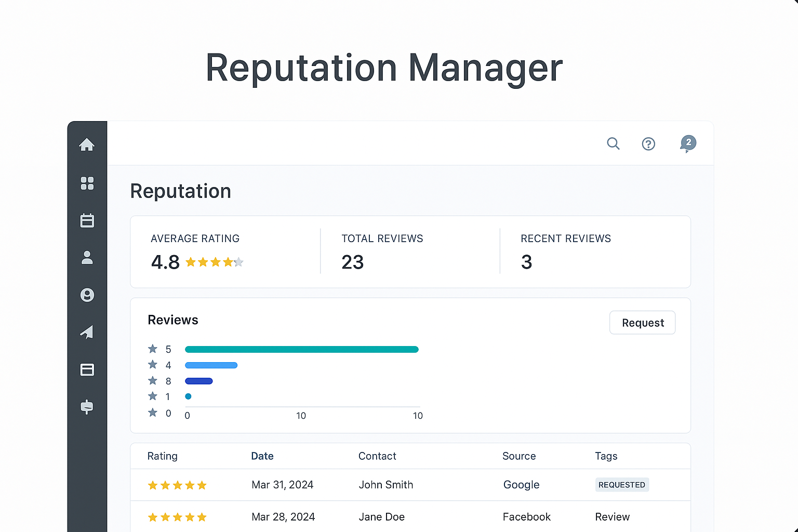
Task: Click the 1-star rating dot
Action: point(189,396)
